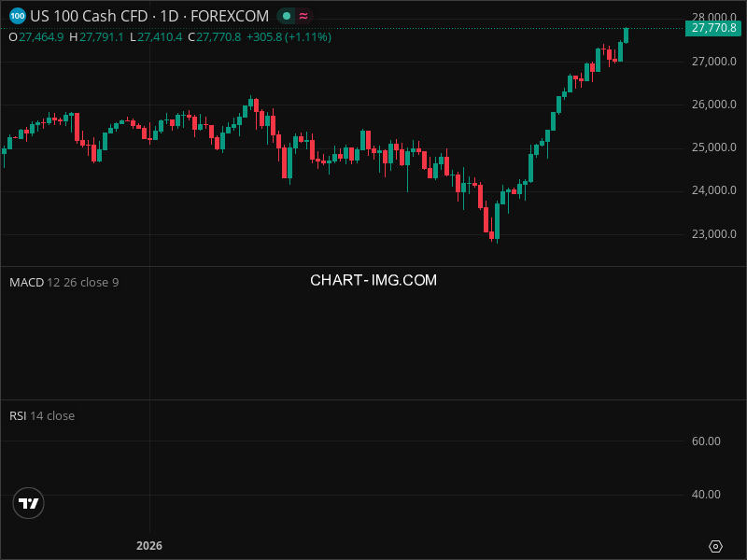The height and width of the screenshot is (560, 747).
Task: Click the green market status dot
Action: [287, 16]
